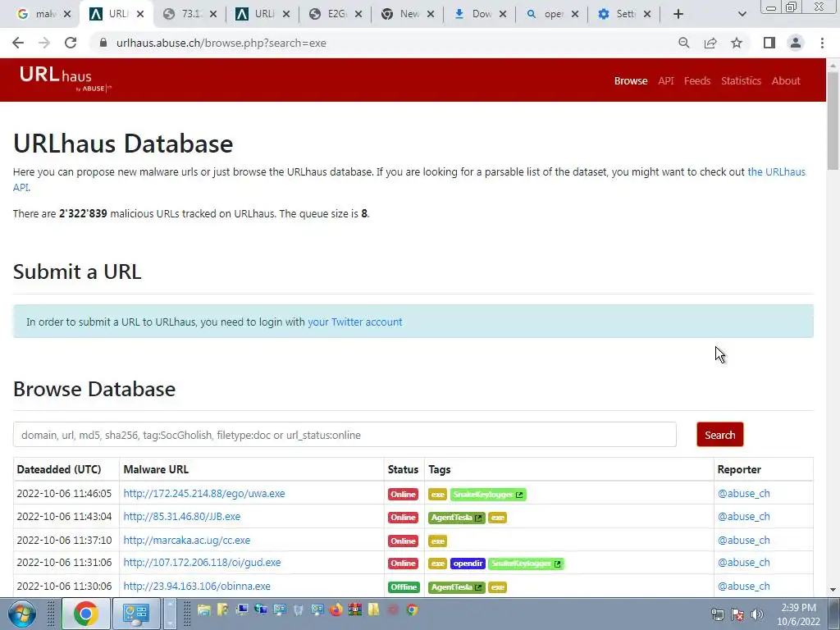The image size is (840, 630).
Task: Open the browser side panel icon
Action: click(x=769, y=43)
